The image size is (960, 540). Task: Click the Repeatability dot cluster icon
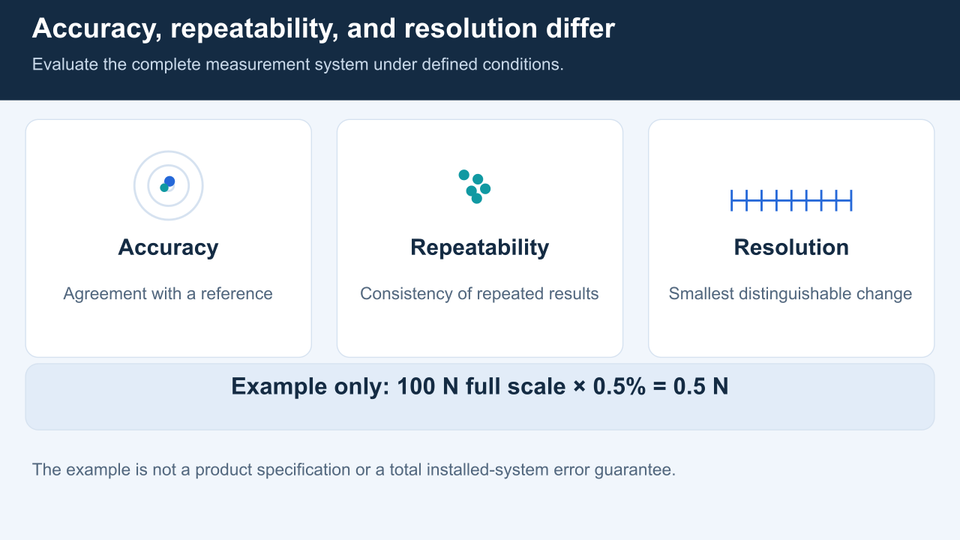tap(474, 187)
